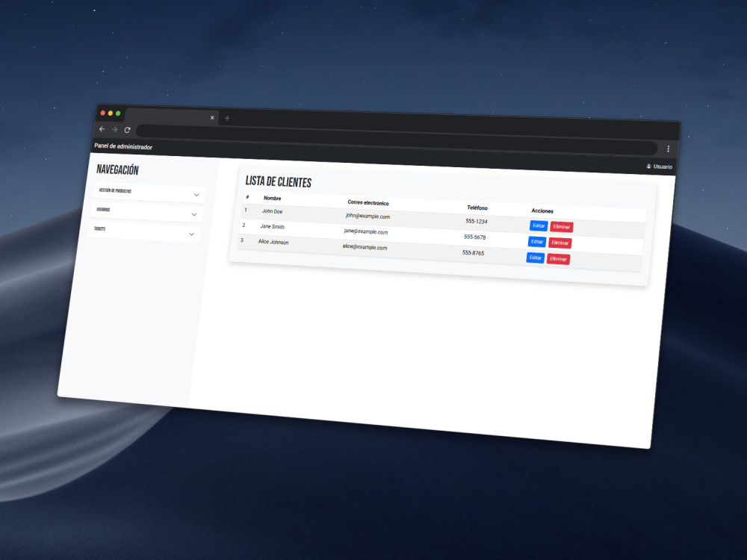Click the Acciones column header

pos(542,211)
